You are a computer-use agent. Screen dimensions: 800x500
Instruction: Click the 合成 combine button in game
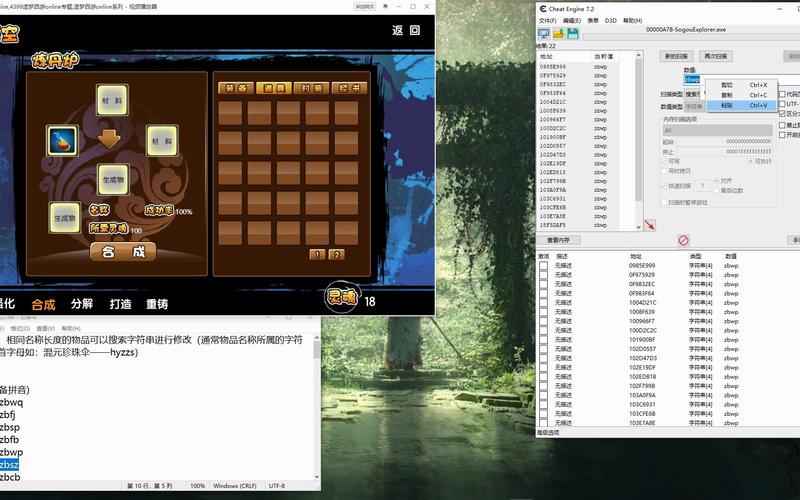(x=122, y=252)
